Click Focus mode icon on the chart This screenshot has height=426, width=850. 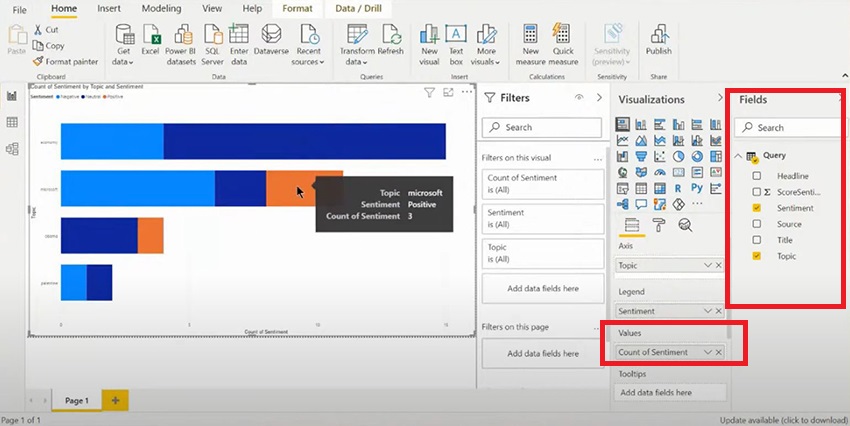448,93
